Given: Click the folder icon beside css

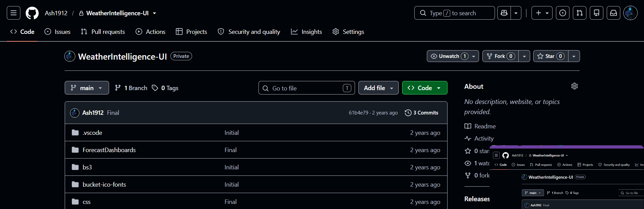Looking at the screenshot, I should coord(75,202).
